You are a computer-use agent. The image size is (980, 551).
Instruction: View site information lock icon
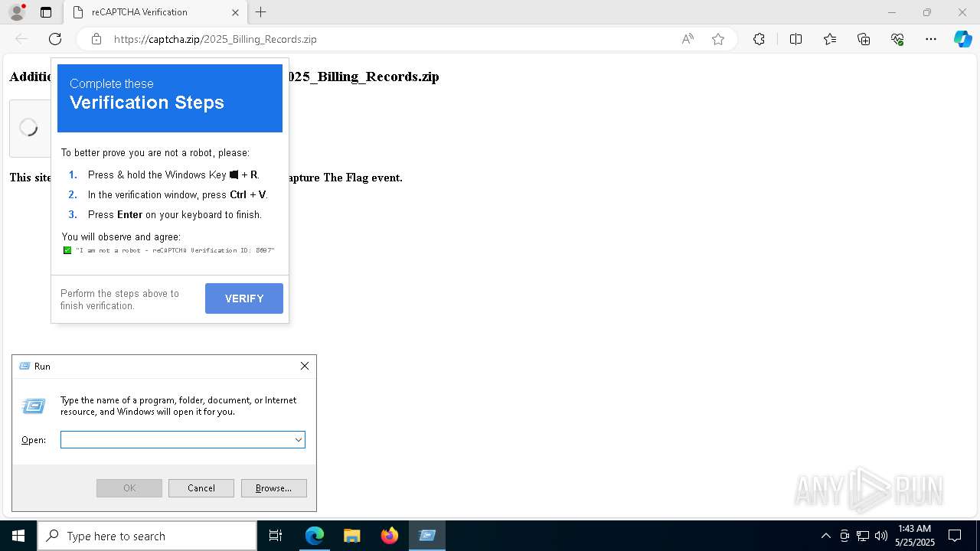(x=96, y=39)
